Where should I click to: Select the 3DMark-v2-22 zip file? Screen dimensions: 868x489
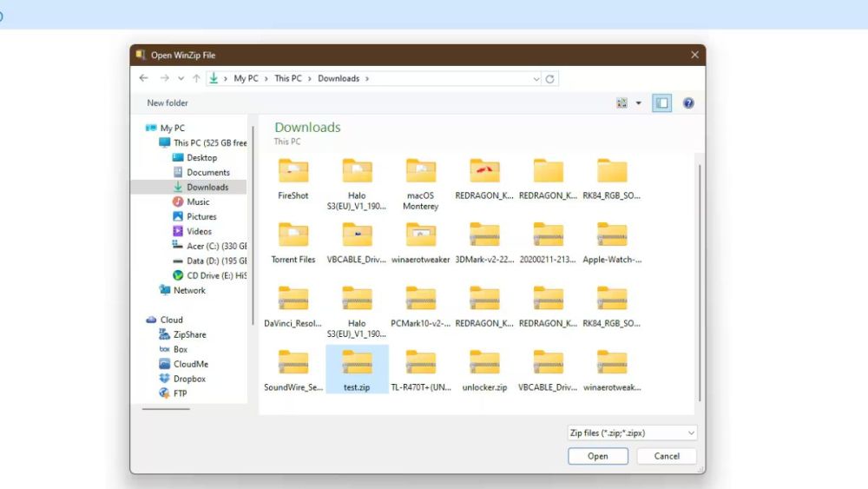[x=484, y=243]
